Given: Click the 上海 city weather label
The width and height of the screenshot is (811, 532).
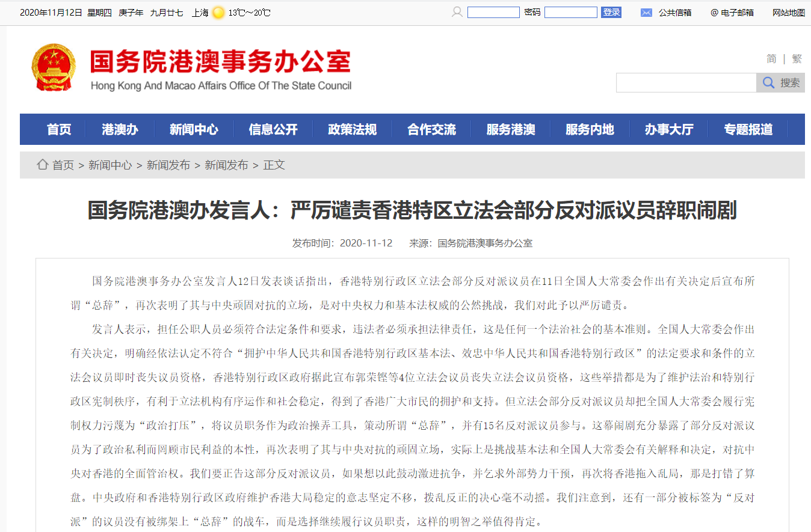Looking at the screenshot, I should (x=200, y=13).
